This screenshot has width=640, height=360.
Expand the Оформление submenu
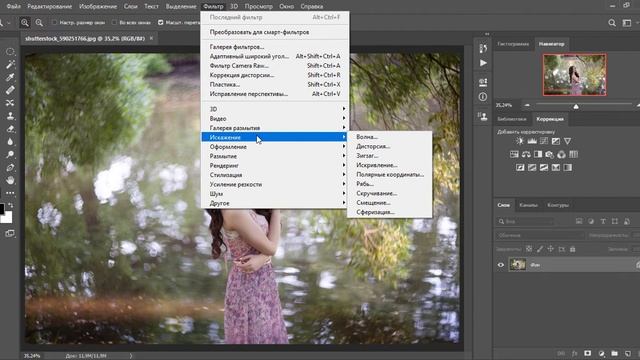(274, 147)
